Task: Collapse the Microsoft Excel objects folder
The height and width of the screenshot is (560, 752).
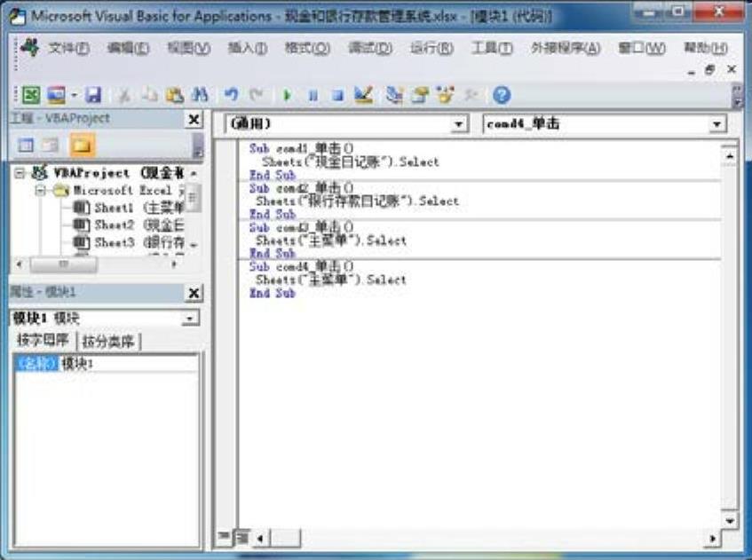Action: (x=40, y=191)
